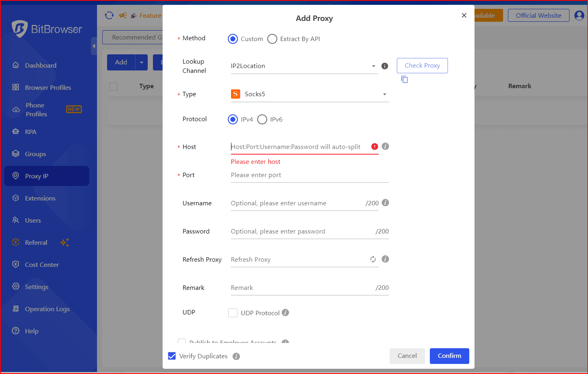Choose the IPv6 protocol option
The height and width of the screenshot is (374, 588).
point(262,120)
